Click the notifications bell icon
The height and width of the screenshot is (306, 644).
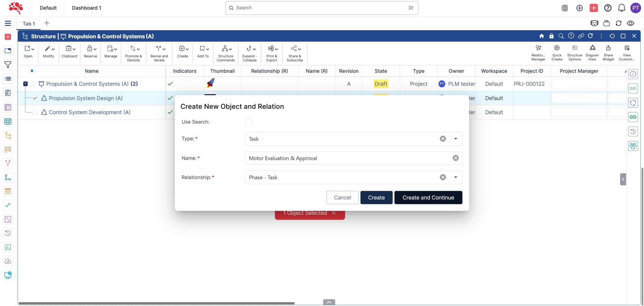coord(621,8)
